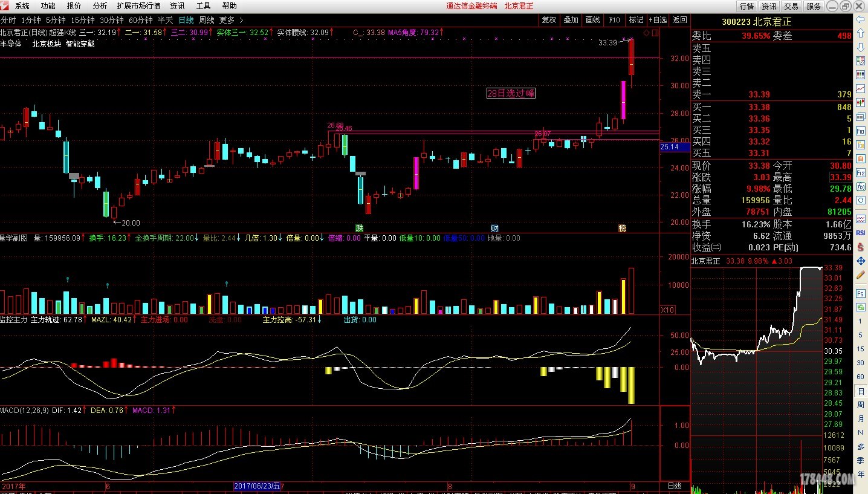This screenshot has height=494, width=868.
Task: Open the '+自选' add-to-watchlist button
Action: [x=658, y=20]
